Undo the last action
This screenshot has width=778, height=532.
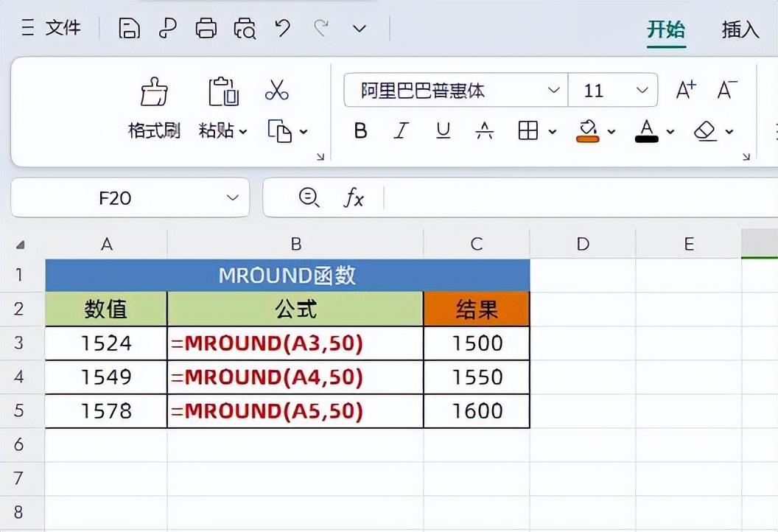click(x=283, y=28)
